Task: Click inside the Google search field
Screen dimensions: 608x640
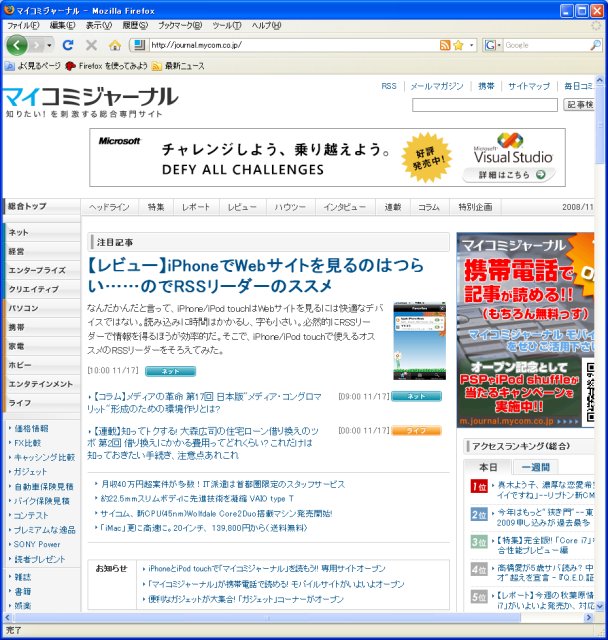Action: pyautogui.click(x=546, y=45)
